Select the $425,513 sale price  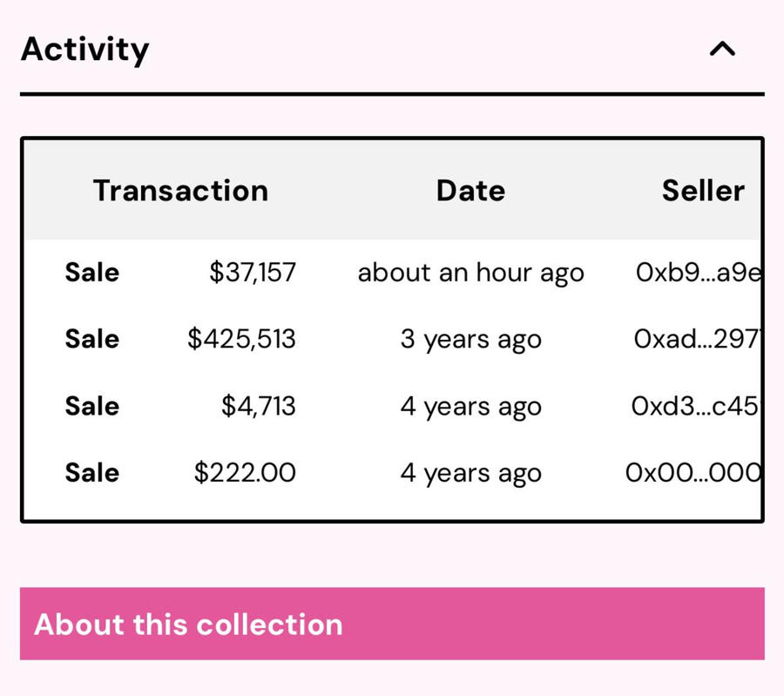click(x=241, y=339)
